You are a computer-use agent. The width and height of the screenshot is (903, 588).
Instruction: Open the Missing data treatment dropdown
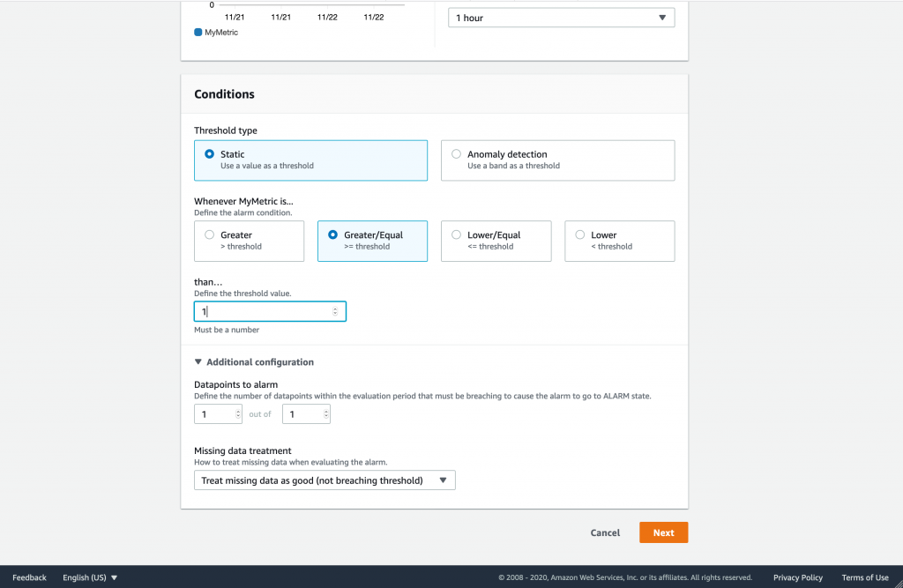pos(325,480)
